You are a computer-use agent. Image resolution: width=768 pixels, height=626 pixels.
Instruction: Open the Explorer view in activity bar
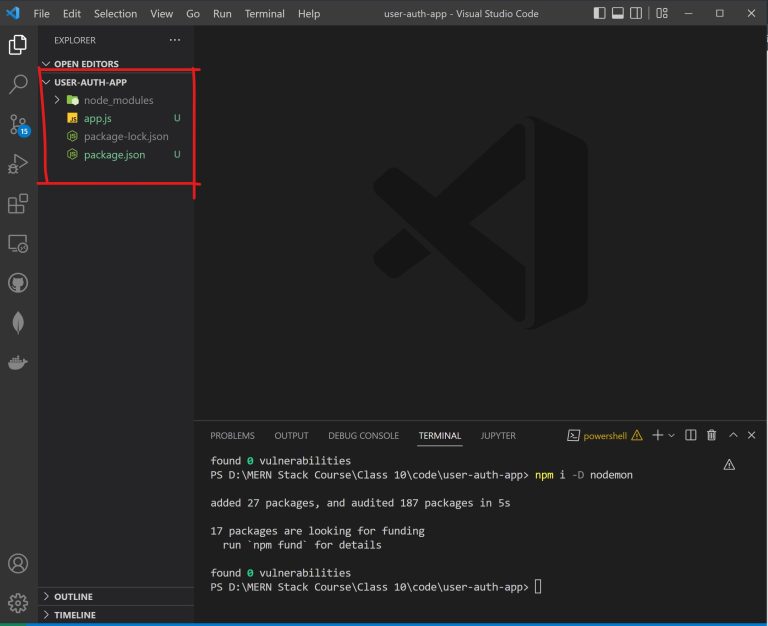click(x=18, y=45)
